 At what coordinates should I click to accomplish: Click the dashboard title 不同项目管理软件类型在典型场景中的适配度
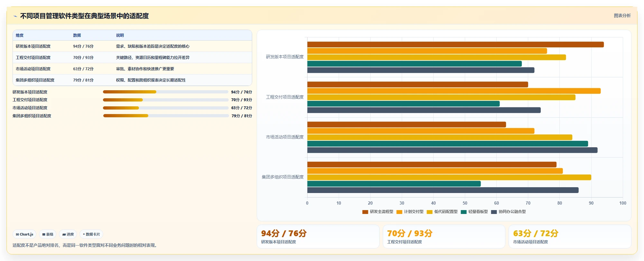pyautogui.click(x=85, y=16)
